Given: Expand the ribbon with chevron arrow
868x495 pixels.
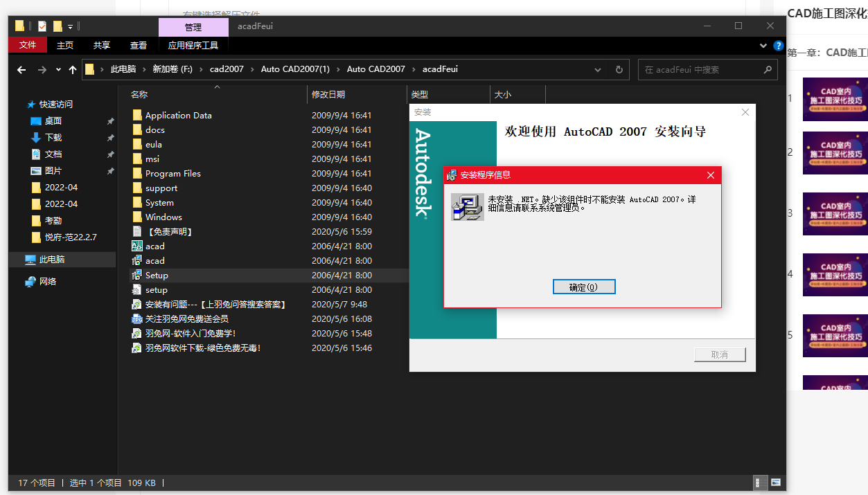Looking at the screenshot, I should [x=763, y=46].
